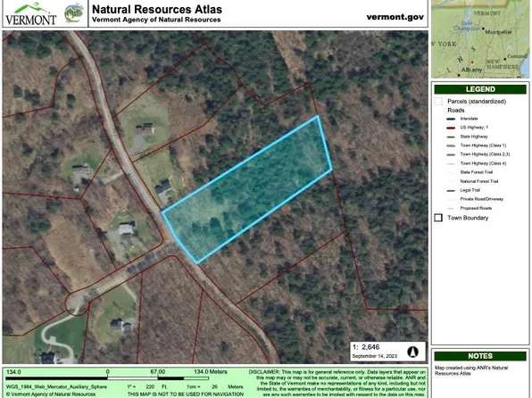Click the Natural Resources Atlas title
Screen dimensions: 532x398
157,9
